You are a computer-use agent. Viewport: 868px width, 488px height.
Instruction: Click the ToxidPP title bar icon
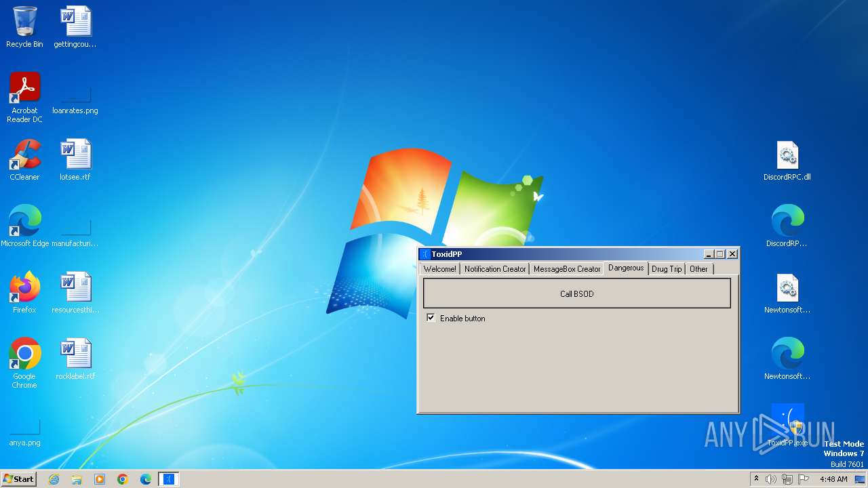(425, 254)
